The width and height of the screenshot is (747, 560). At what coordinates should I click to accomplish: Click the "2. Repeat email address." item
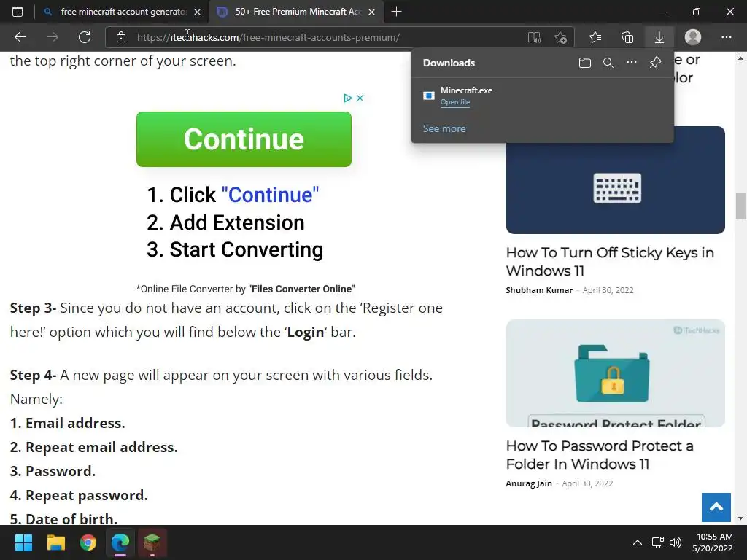coord(94,448)
